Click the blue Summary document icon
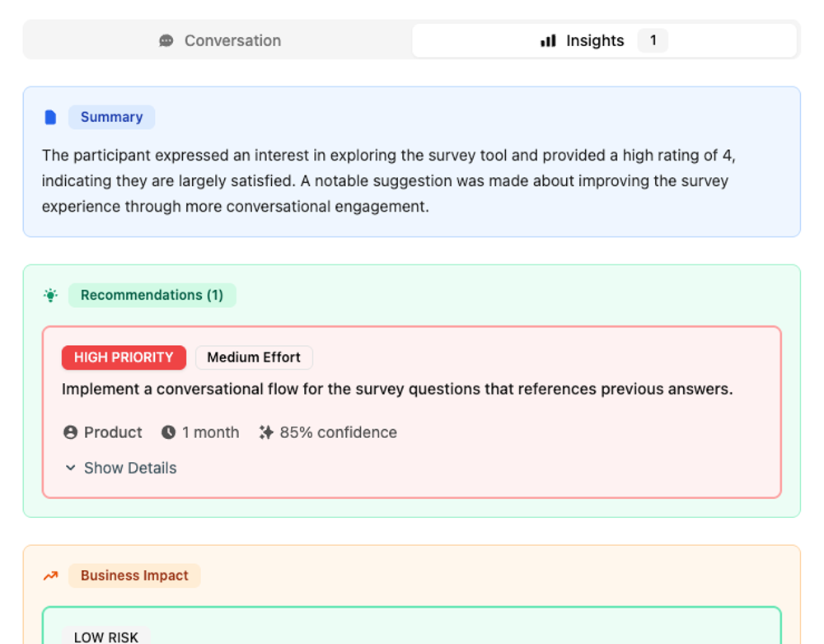 click(x=50, y=117)
